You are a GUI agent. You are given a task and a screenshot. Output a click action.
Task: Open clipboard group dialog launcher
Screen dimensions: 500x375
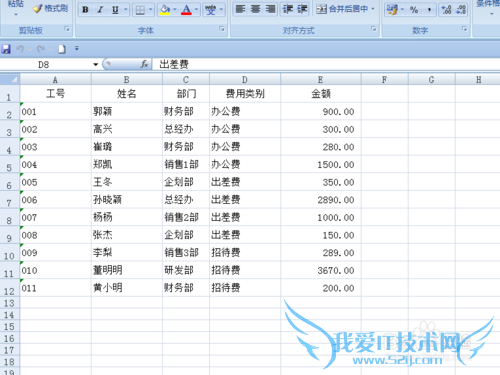tap(67, 29)
